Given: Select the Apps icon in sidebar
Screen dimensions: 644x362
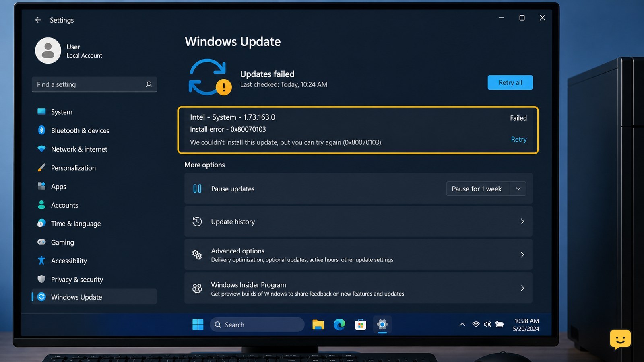Looking at the screenshot, I should [41, 186].
